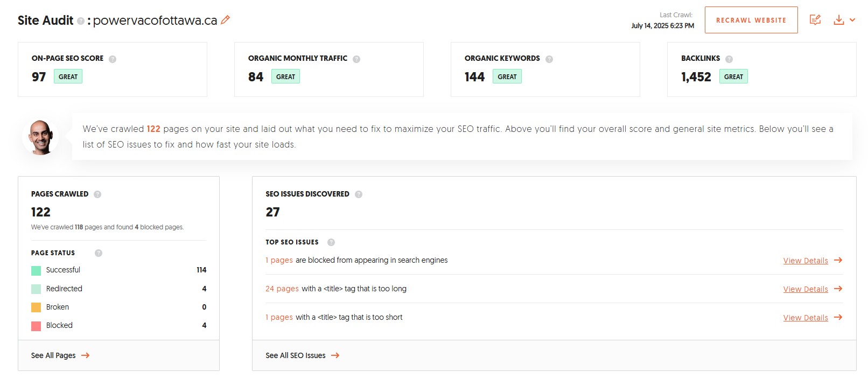Click the arrow next to See All SEO Issues

pos(335,355)
